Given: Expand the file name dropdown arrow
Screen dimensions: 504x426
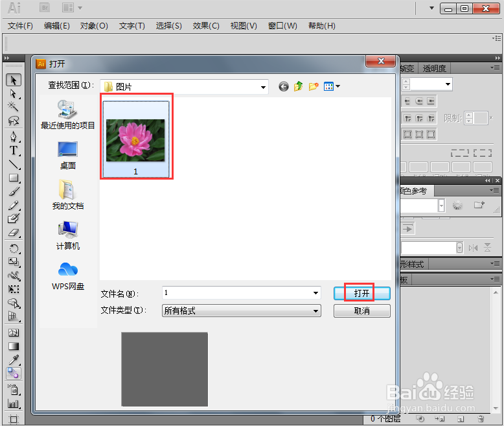Looking at the screenshot, I should click(315, 293).
